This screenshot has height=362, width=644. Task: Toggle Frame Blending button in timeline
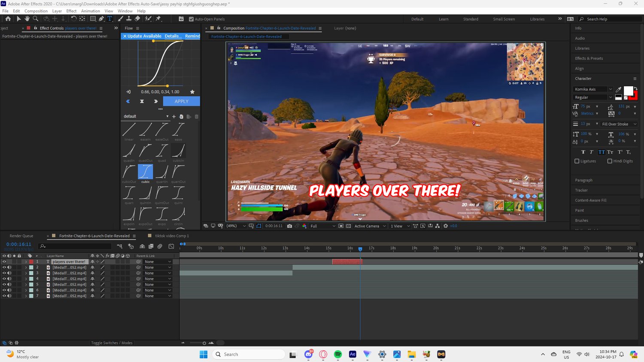[x=151, y=246]
